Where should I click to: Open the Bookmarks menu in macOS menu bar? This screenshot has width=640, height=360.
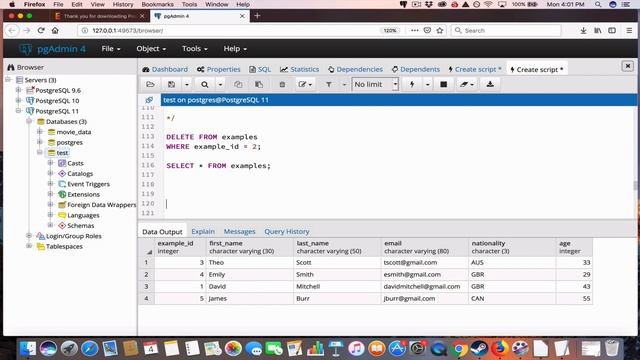pos(157,4)
